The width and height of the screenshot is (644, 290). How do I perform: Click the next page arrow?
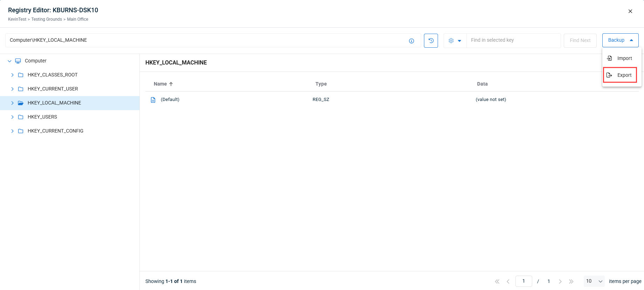click(560, 281)
